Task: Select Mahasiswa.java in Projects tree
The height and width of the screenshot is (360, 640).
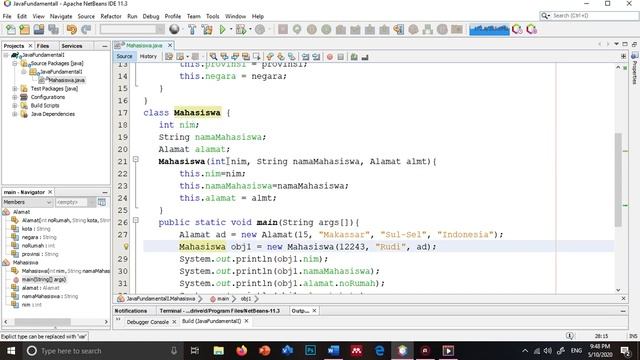Action: click(x=66, y=80)
